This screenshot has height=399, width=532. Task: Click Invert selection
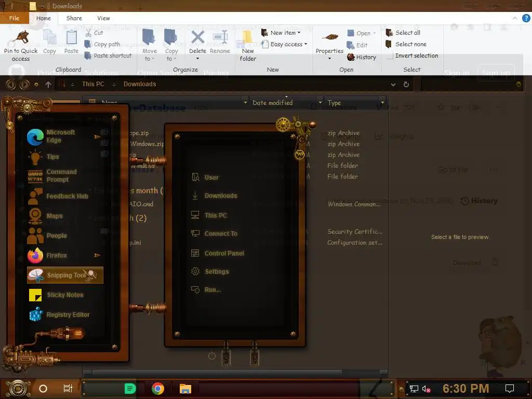pyautogui.click(x=412, y=56)
